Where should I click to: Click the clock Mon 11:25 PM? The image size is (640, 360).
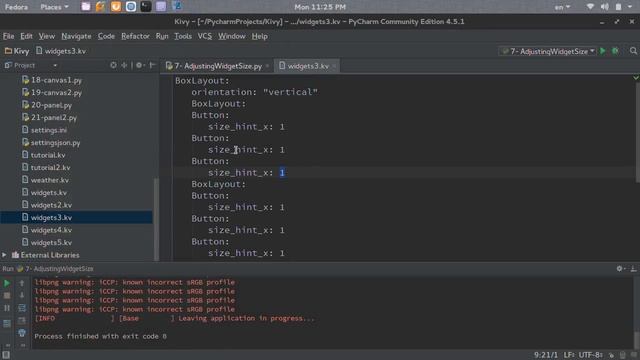pos(320,7)
